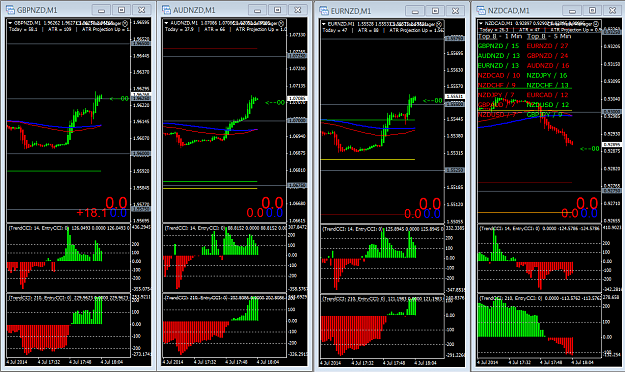This screenshot has width=625, height=372.
Task: Click the 1.07200 price on AUDNZD scale
Action: click(297, 69)
